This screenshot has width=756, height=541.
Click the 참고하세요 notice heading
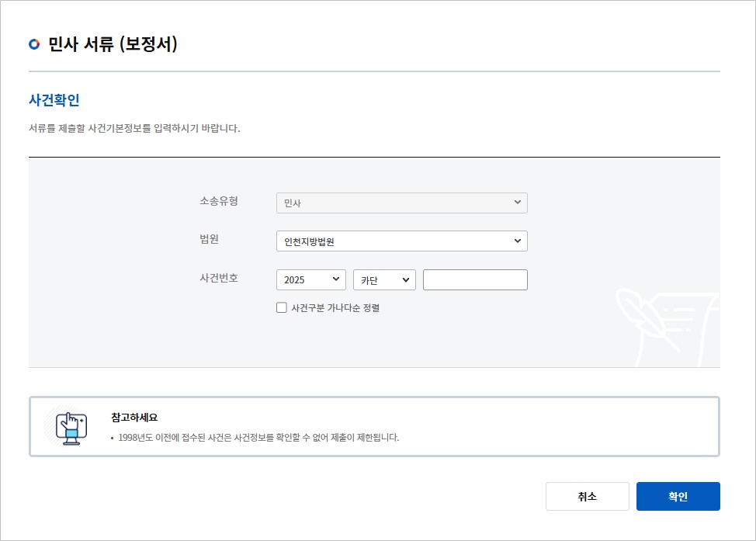(x=134, y=418)
